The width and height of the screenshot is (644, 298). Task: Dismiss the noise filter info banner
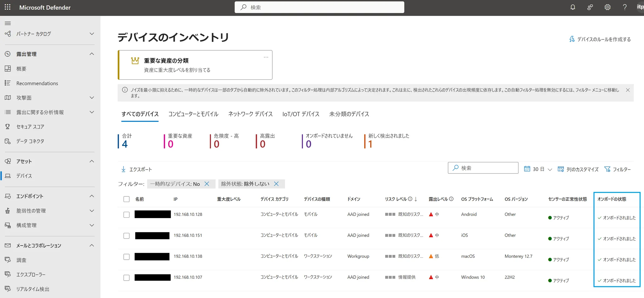[628, 90]
